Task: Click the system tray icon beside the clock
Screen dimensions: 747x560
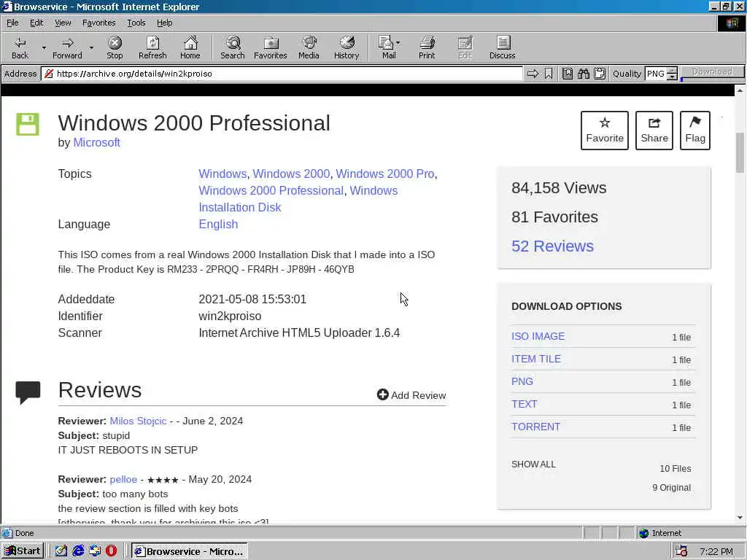Action: (681, 551)
